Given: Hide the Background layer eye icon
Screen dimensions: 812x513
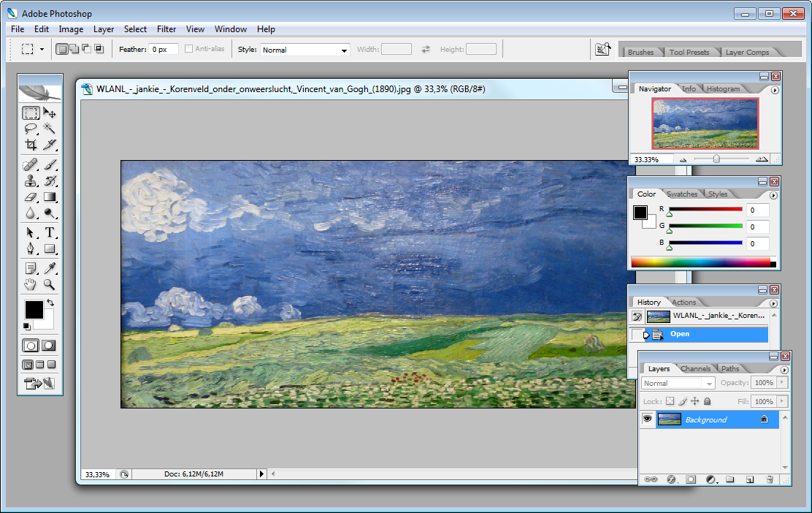Looking at the screenshot, I should click(647, 419).
